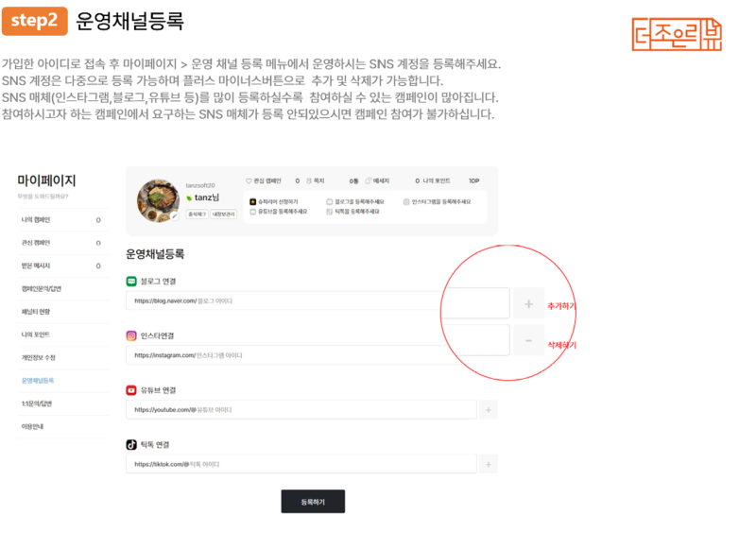Viewport: 756px width, 549px height.
Task: Click the pencil edit icon on profile photo
Action: click(x=174, y=216)
